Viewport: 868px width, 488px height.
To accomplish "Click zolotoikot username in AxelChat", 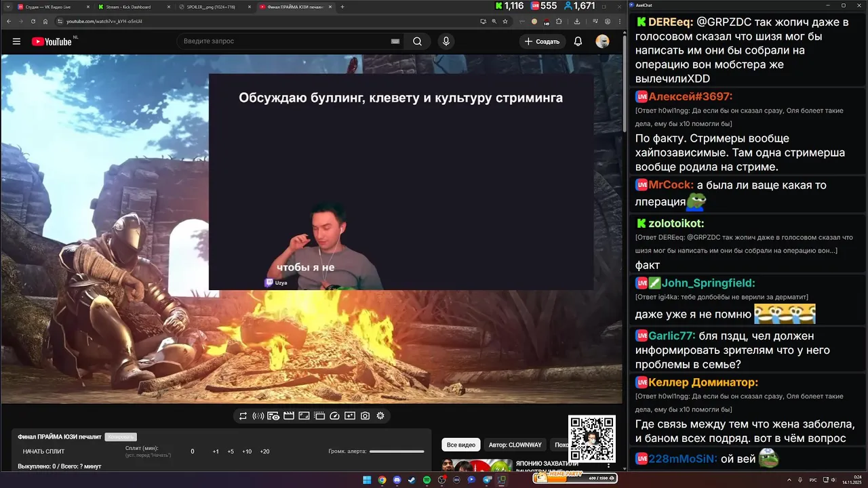I will (x=676, y=223).
